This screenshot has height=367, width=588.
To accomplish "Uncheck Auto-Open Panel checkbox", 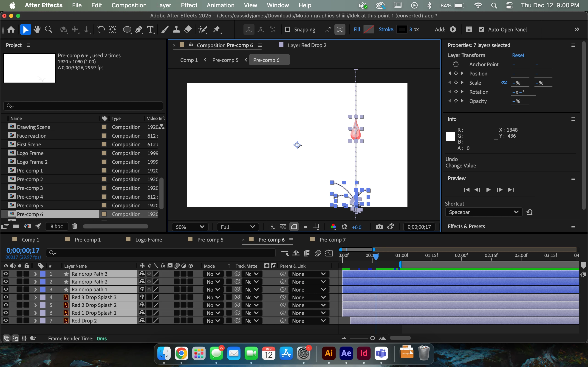I will click(481, 30).
